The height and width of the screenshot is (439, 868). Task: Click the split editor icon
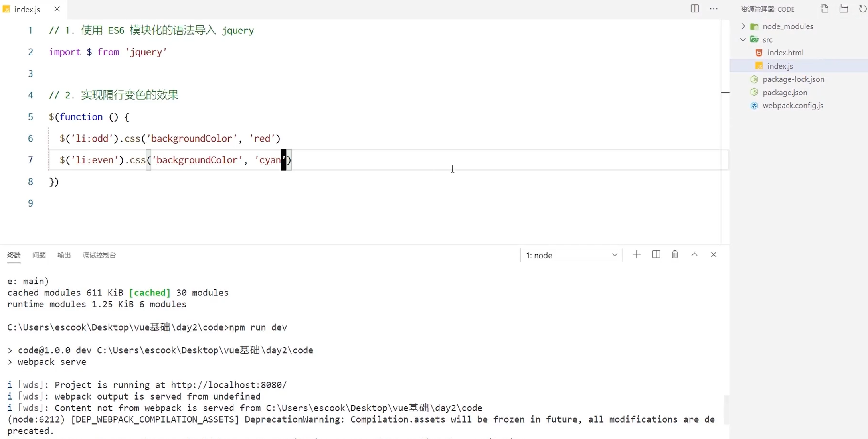(694, 9)
